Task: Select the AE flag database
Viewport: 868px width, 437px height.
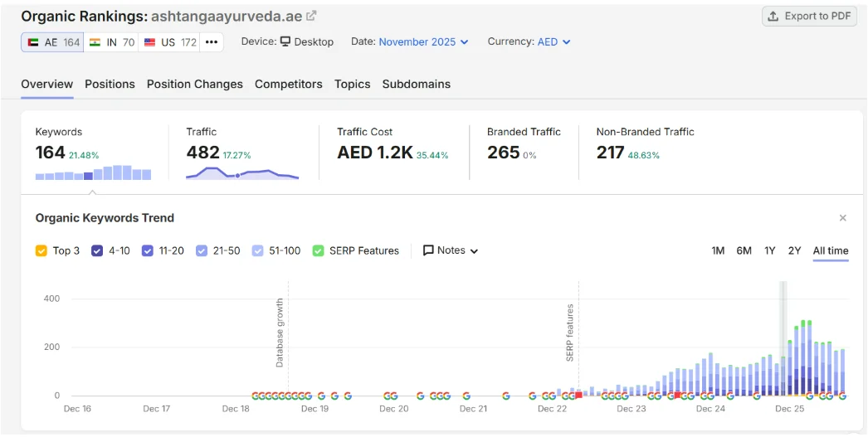Action: [52, 42]
